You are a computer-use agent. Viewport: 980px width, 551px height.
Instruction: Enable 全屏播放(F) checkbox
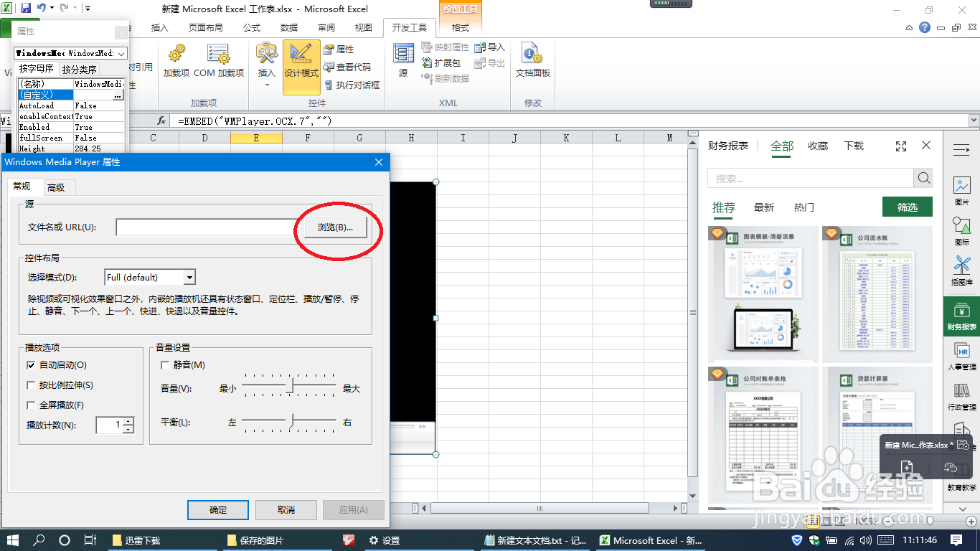click(31, 405)
